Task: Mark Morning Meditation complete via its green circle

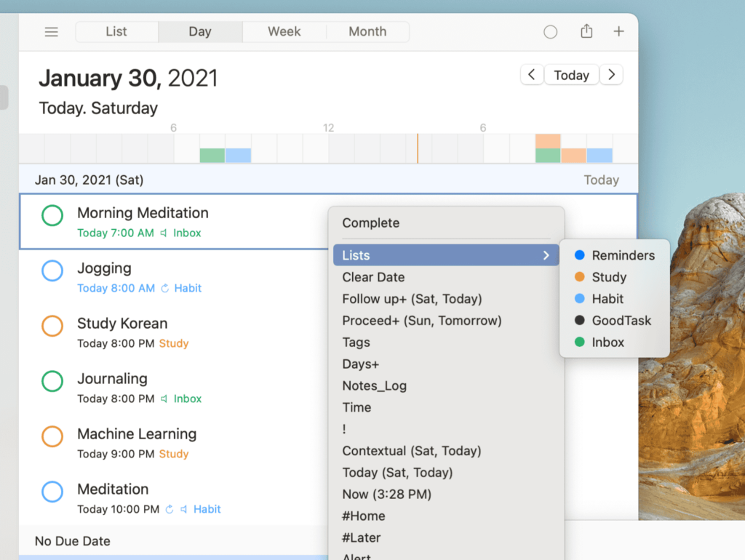Action: point(52,215)
